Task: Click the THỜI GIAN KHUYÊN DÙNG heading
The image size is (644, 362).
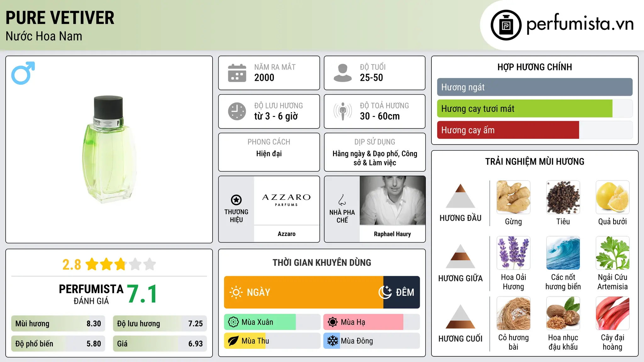Action: point(322,262)
